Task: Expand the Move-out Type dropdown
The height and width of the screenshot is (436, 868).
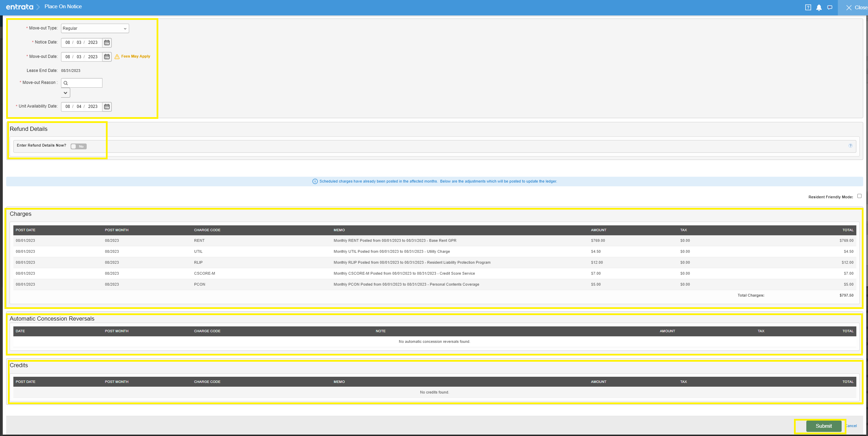Action: [95, 28]
